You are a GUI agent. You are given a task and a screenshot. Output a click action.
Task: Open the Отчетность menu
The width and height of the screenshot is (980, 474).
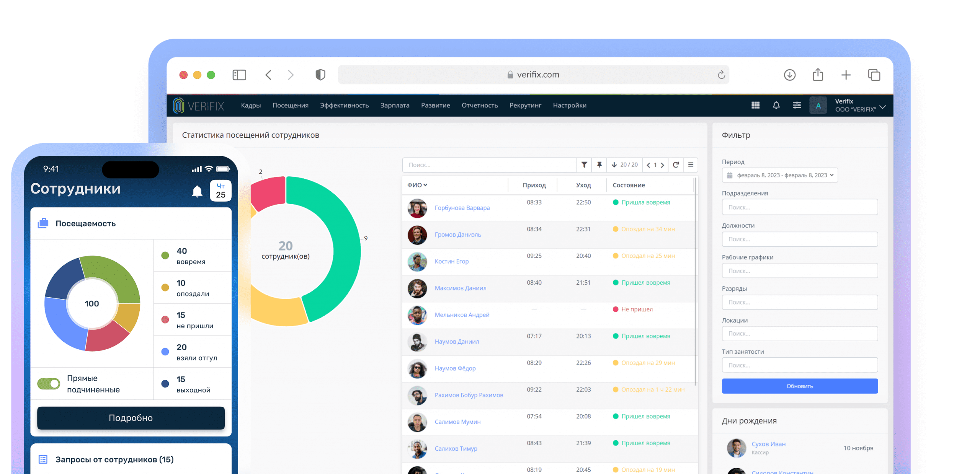(x=479, y=106)
